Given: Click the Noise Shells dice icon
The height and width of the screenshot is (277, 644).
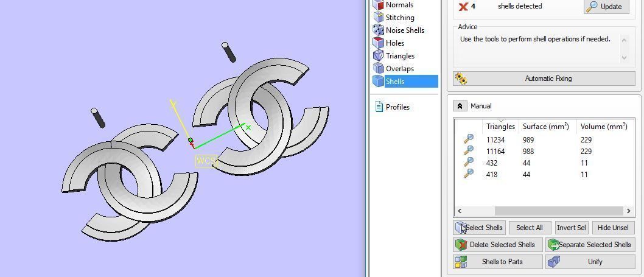Looking at the screenshot, I should coord(378,30).
